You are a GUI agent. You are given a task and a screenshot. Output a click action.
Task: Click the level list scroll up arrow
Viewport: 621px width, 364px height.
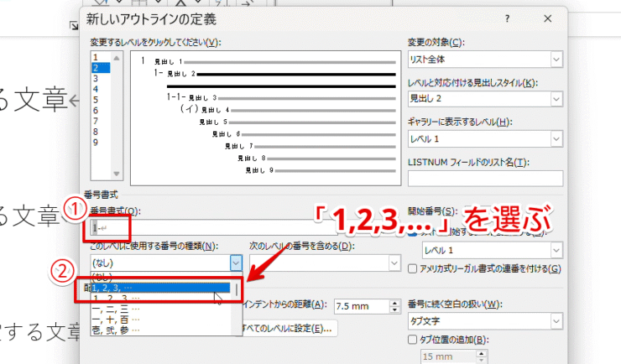pos(117,58)
